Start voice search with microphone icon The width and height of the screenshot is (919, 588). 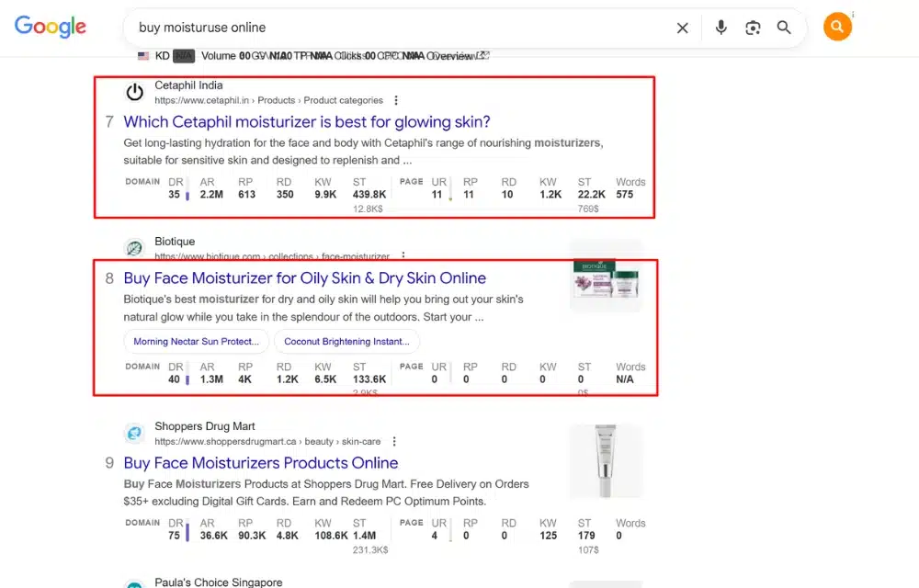[720, 28]
